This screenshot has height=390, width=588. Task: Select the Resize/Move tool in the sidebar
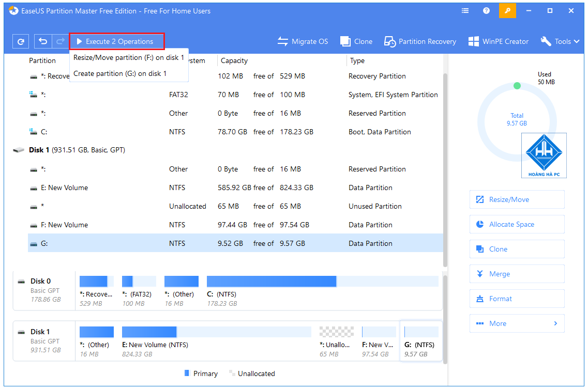(x=517, y=199)
